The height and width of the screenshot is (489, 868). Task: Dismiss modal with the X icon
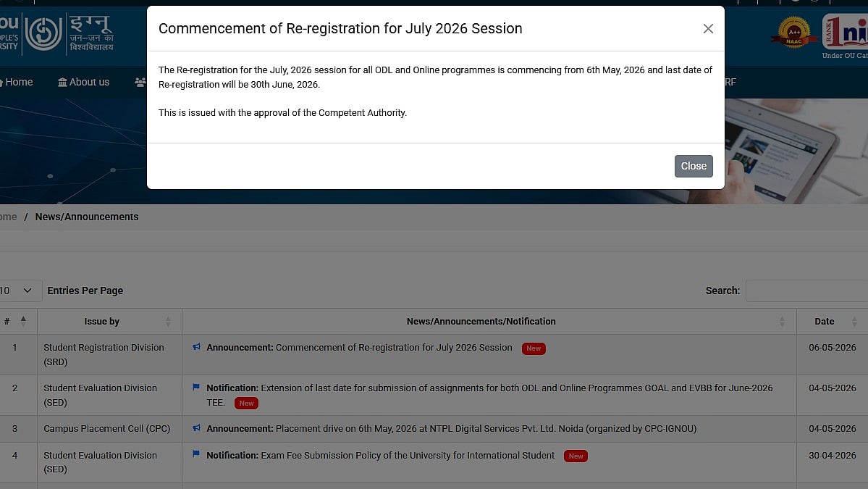708,29
